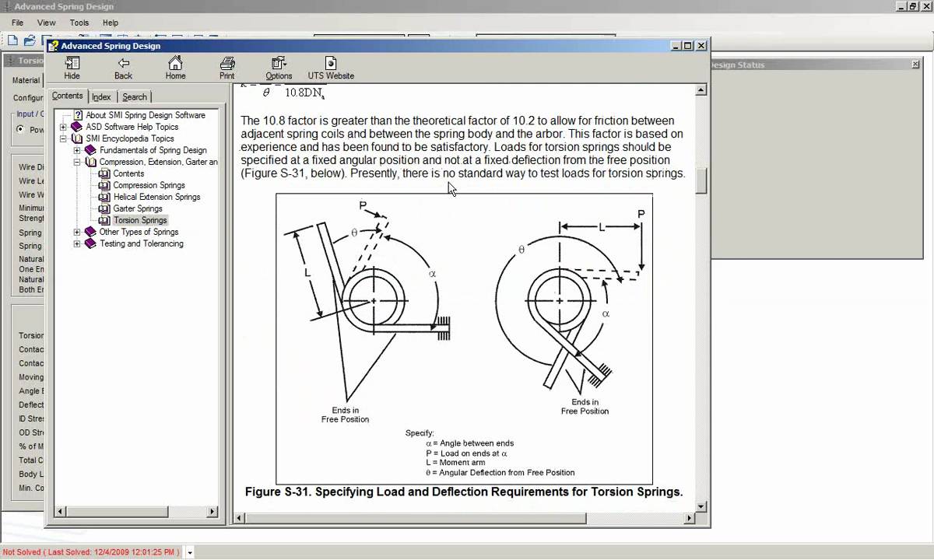Click the page icon beside Garter Springs
The height and width of the screenshot is (560, 934).
click(104, 208)
